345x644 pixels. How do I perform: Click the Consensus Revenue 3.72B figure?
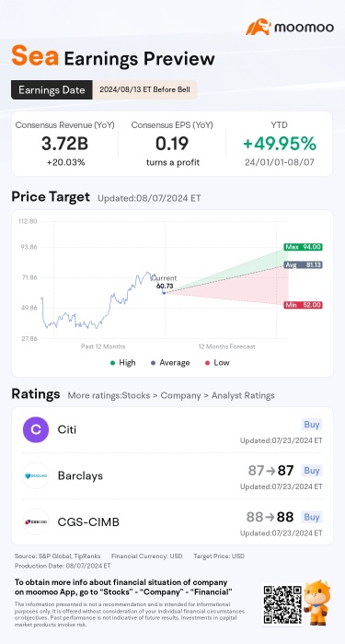(64, 144)
